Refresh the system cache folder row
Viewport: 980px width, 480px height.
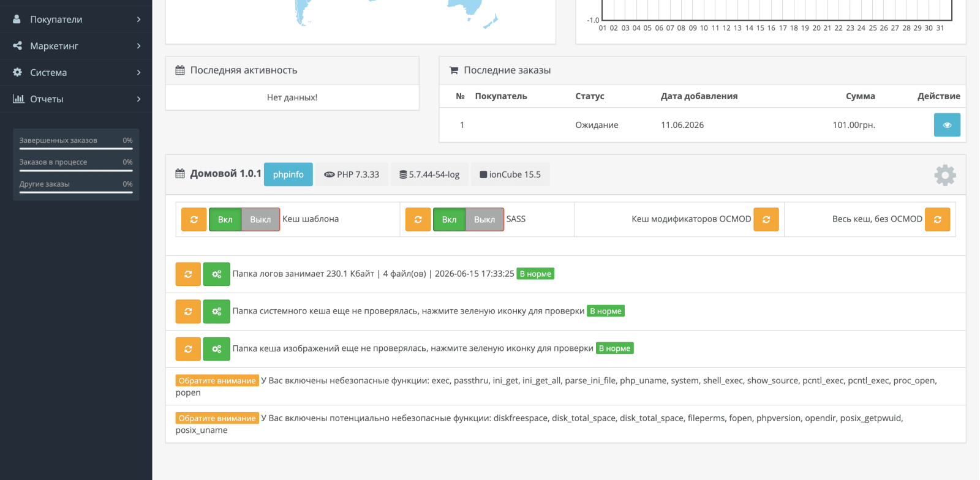coord(189,312)
